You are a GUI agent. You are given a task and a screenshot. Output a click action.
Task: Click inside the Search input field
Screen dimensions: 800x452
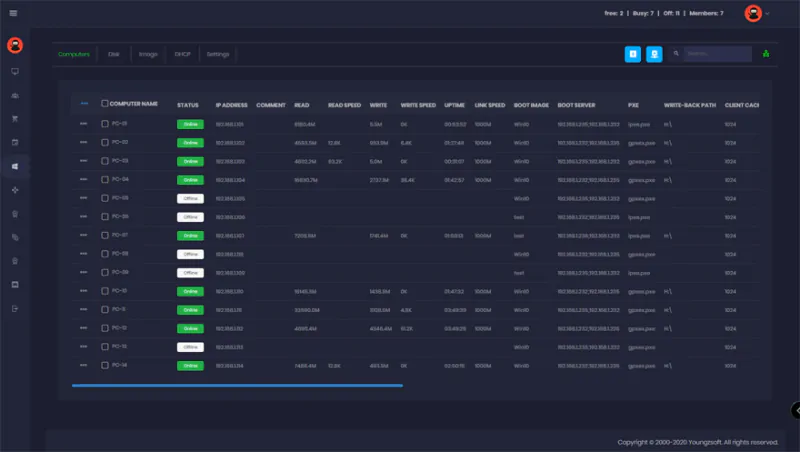(717, 54)
